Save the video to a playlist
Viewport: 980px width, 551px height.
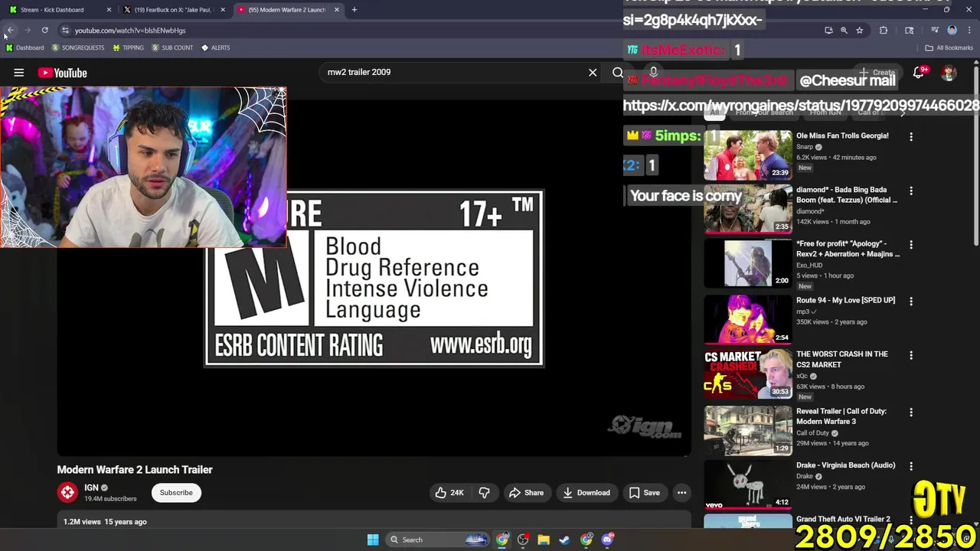(644, 493)
